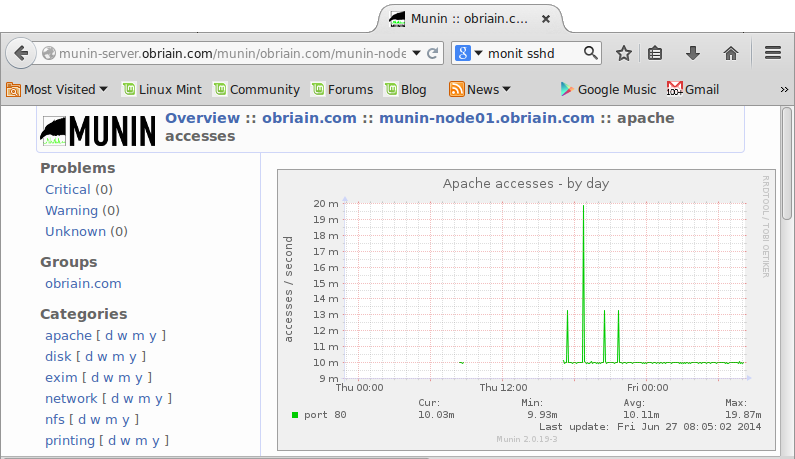This screenshot has width=795, height=459.
Task: Open the munin-node01.obriain.com breadcrumb link
Action: point(487,118)
